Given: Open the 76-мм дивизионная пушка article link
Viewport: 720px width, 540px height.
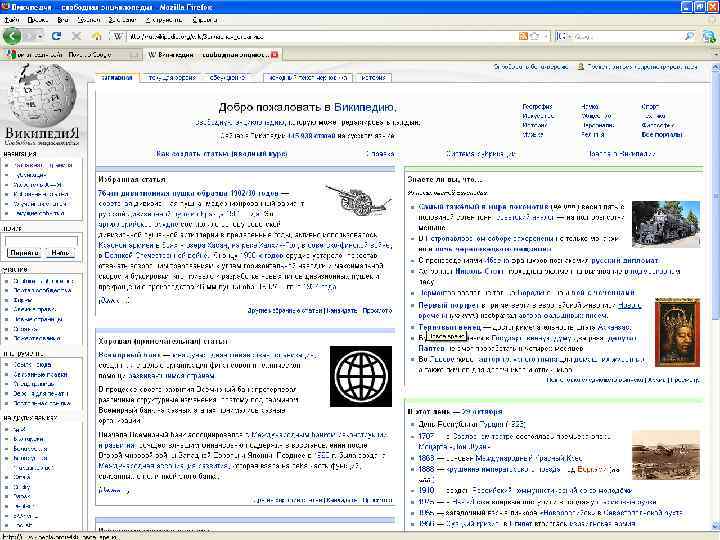Looking at the screenshot, I should click(x=188, y=193).
